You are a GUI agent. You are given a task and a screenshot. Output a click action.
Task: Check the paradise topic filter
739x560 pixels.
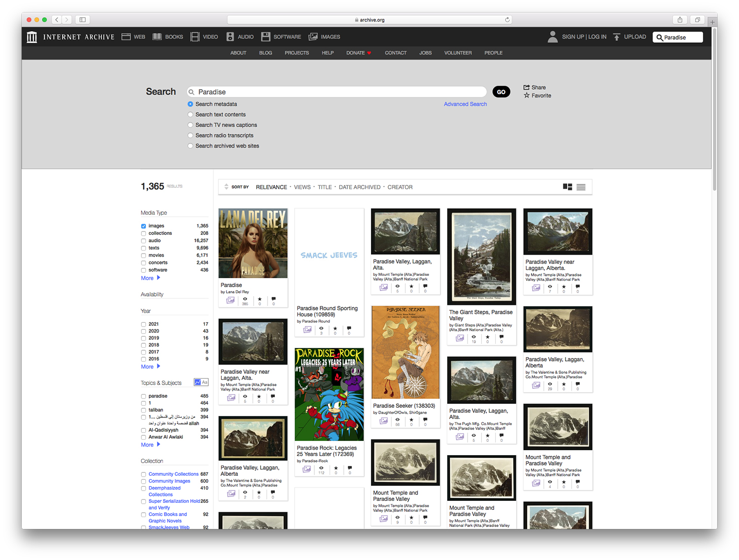tap(143, 396)
